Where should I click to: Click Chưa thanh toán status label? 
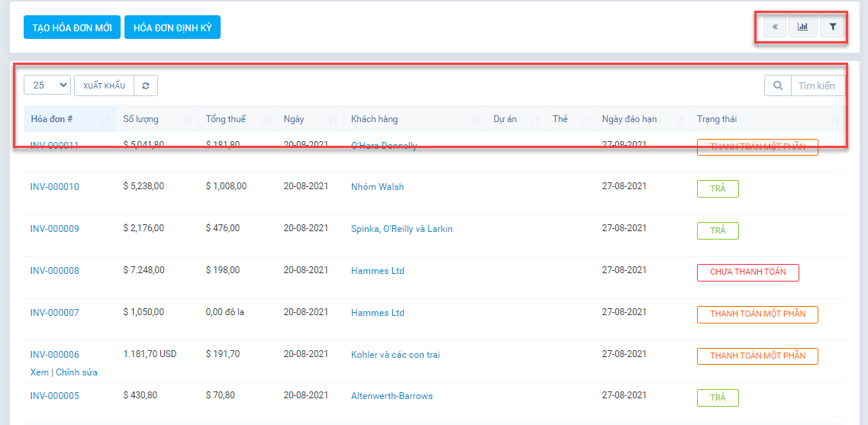[x=747, y=272]
